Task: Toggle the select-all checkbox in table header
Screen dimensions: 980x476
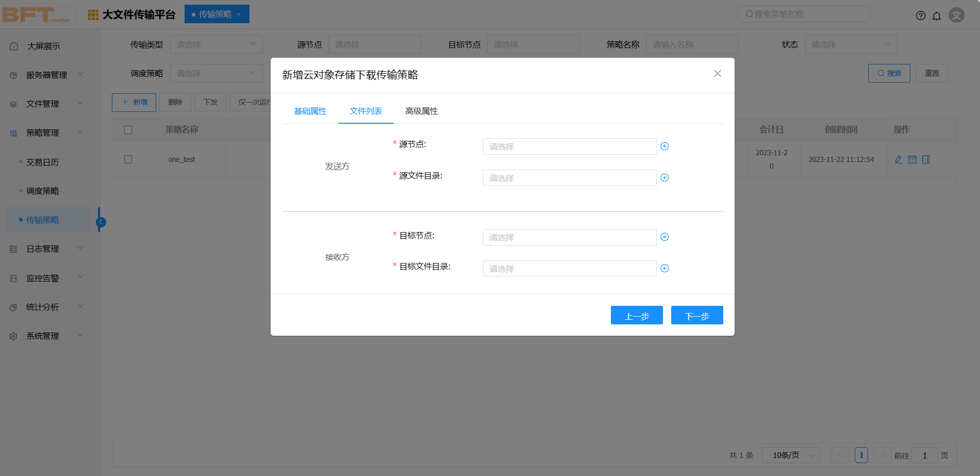Action: tap(128, 130)
